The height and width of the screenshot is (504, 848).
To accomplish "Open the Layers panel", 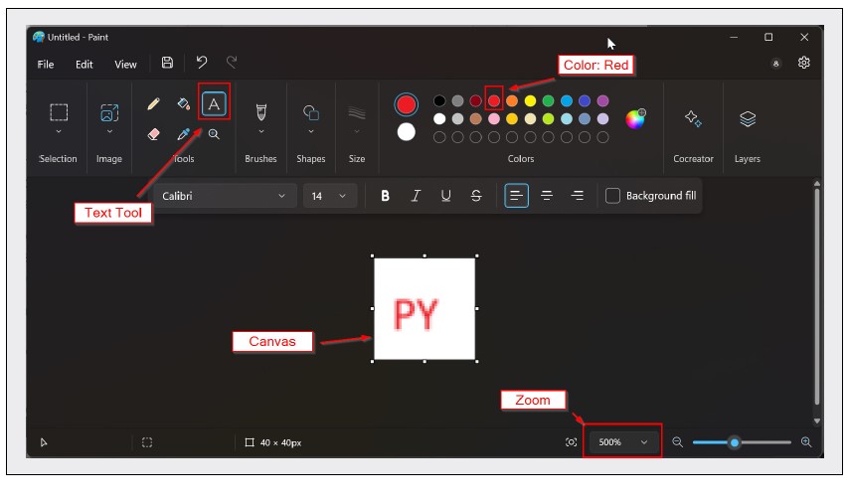I will click(x=748, y=119).
